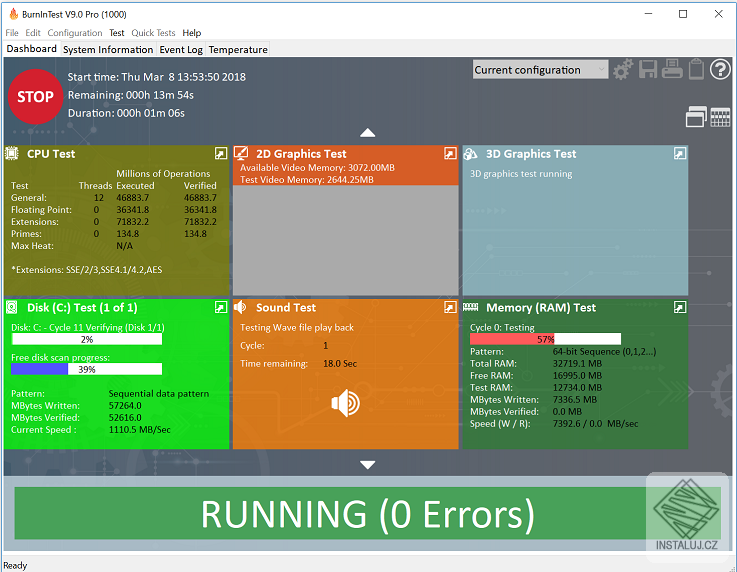Click the Extensions SSE list text
Viewport: 737px width, 572px height.
86,270
